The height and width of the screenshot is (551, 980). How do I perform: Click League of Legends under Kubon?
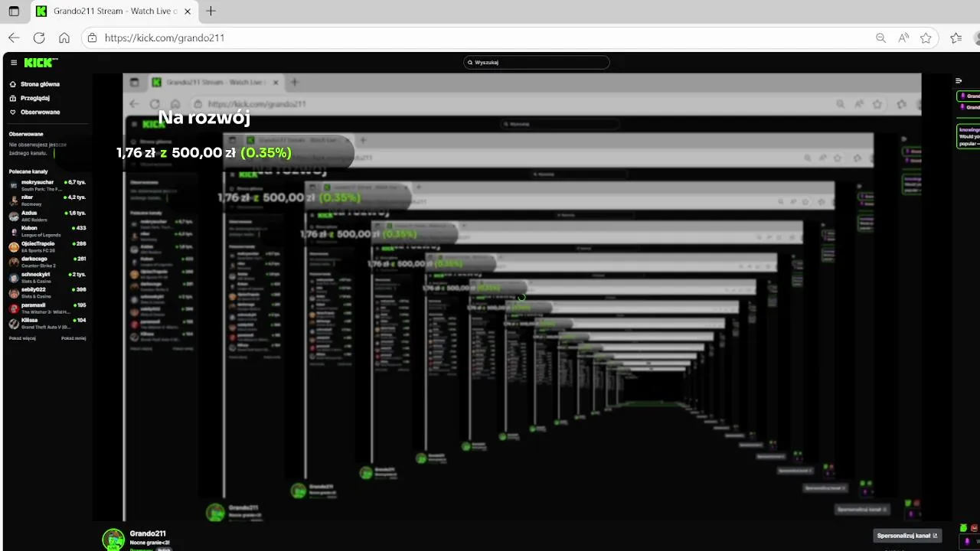(40, 235)
